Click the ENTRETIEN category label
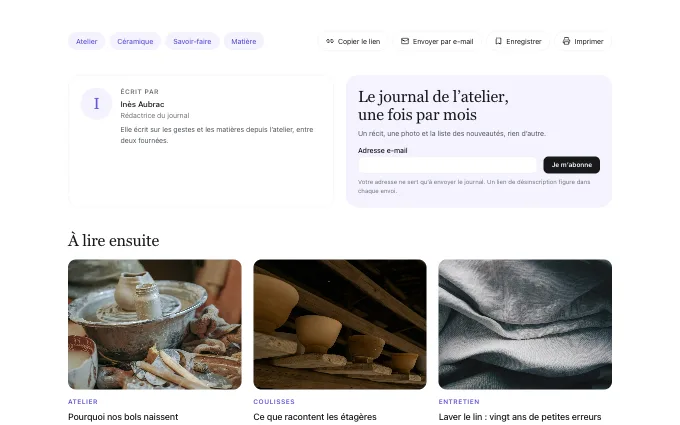680x425 pixels. click(459, 402)
